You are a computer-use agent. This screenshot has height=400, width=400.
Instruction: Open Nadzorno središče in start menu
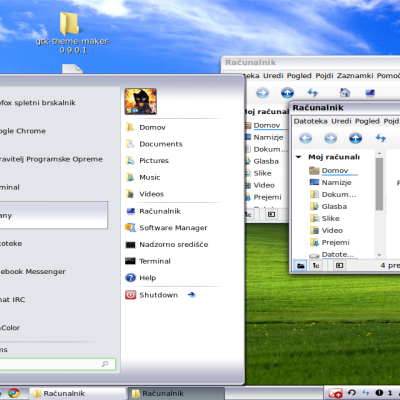(x=167, y=244)
